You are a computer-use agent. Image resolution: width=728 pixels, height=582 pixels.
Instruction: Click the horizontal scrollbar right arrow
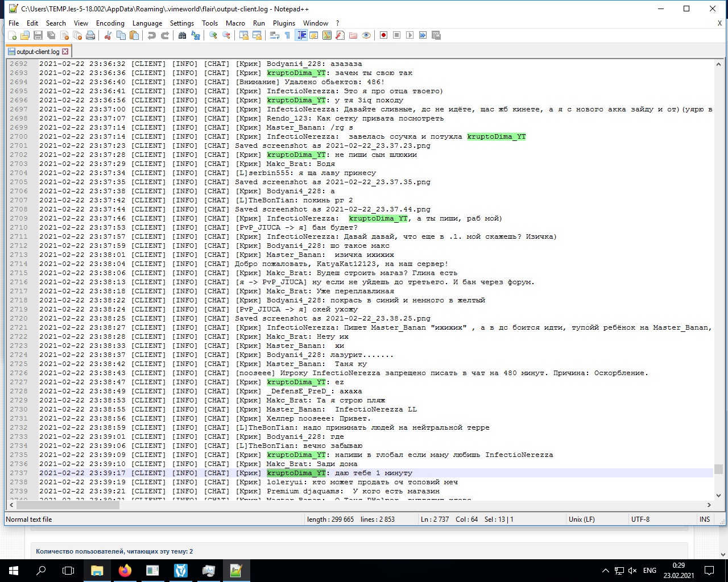pyautogui.click(x=709, y=505)
